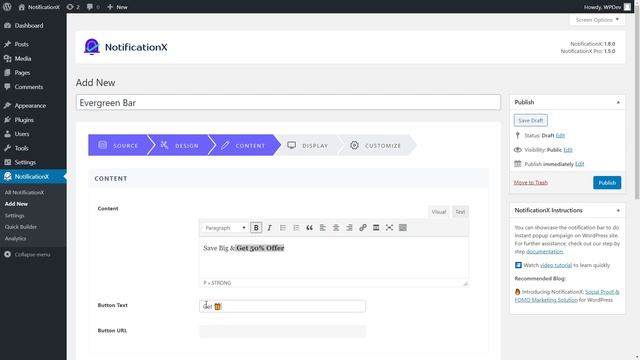Image resolution: width=640 pixels, height=360 pixels.
Task: Switch editor to Visual tab
Action: pyautogui.click(x=439, y=212)
